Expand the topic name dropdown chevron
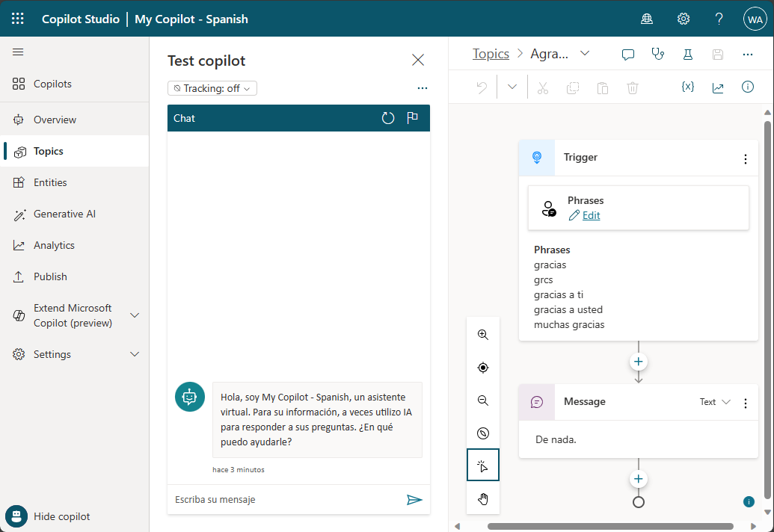 pyautogui.click(x=585, y=53)
